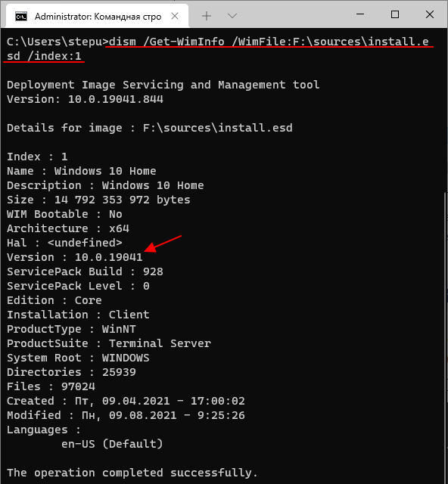Image resolution: width=448 pixels, height=484 pixels.
Task: Close the terminal window
Action: 430,14
